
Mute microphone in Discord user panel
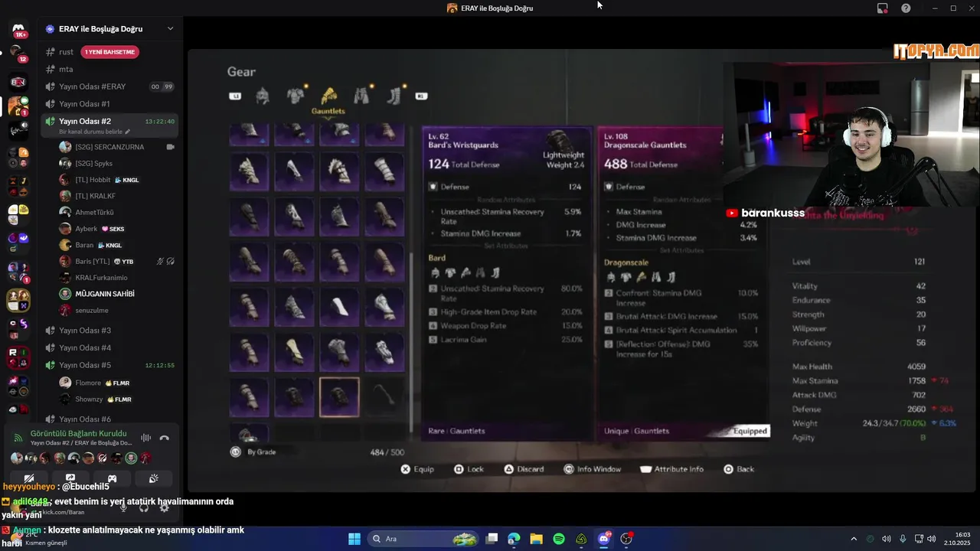124,507
